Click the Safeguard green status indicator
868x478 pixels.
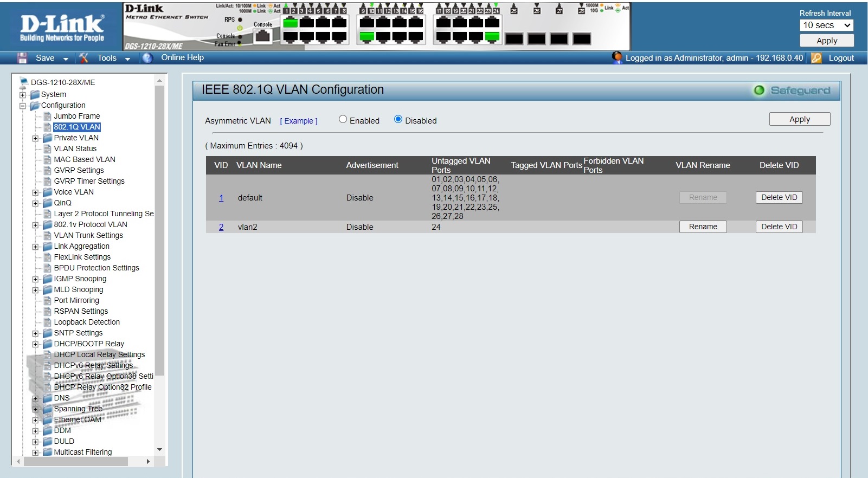pos(759,91)
